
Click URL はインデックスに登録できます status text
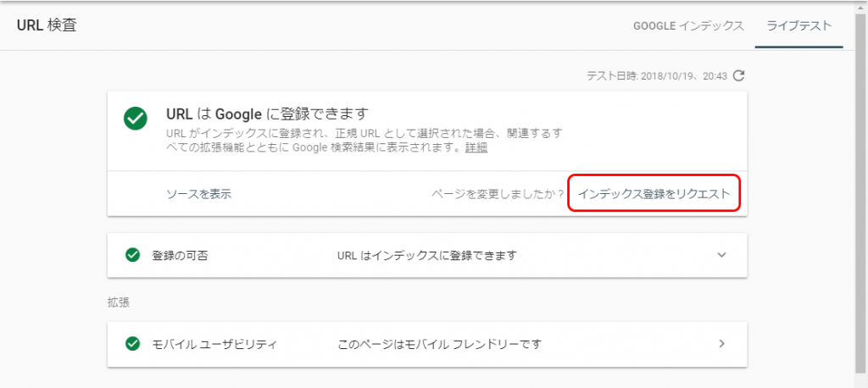pyautogui.click(x=427, y=256)
